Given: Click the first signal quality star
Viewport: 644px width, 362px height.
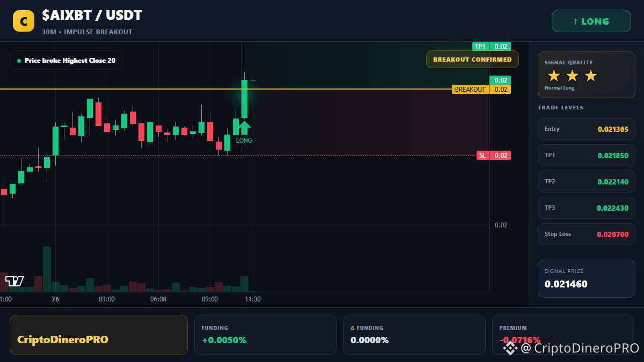Looking at the screenshot, I should (x=554, y=76).
